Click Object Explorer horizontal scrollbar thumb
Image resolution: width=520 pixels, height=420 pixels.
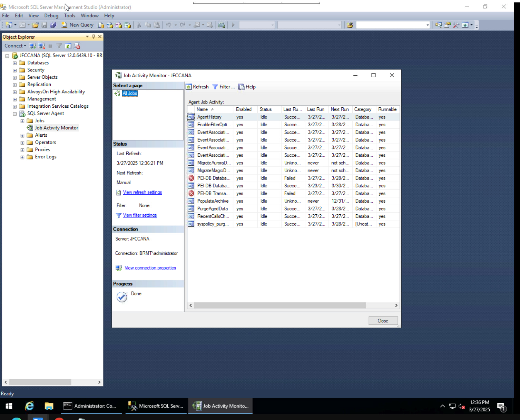[x=40, y=382]
